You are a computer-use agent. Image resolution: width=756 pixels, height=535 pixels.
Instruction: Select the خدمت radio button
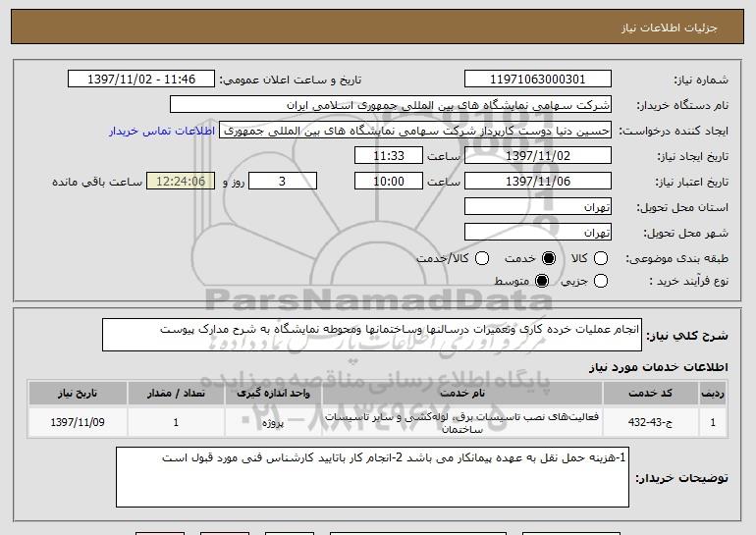548,258
